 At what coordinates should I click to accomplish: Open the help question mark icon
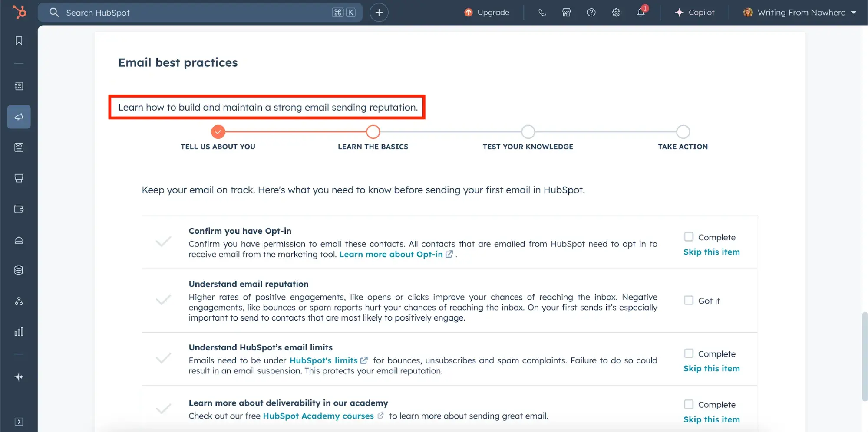[x=591, y=13]
